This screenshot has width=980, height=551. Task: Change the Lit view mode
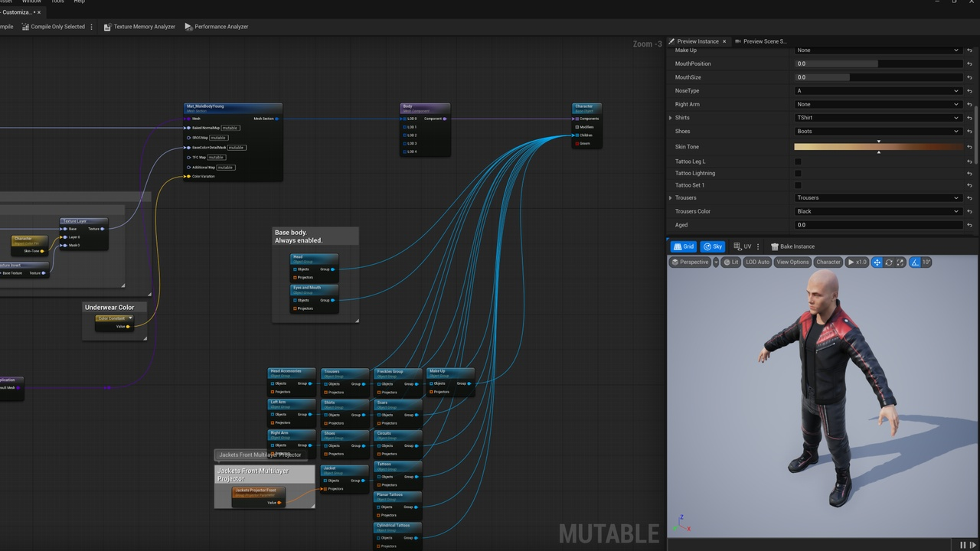(x=730, y=262)
